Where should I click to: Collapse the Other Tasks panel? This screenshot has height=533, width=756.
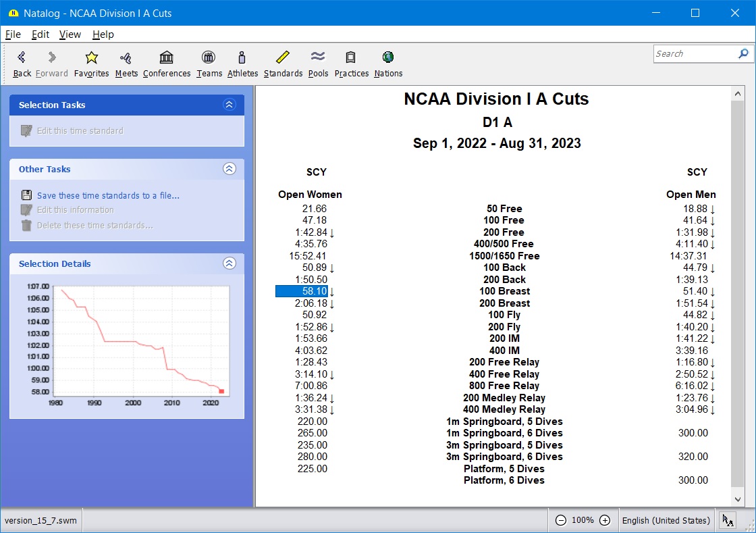[x=230, y=169]
